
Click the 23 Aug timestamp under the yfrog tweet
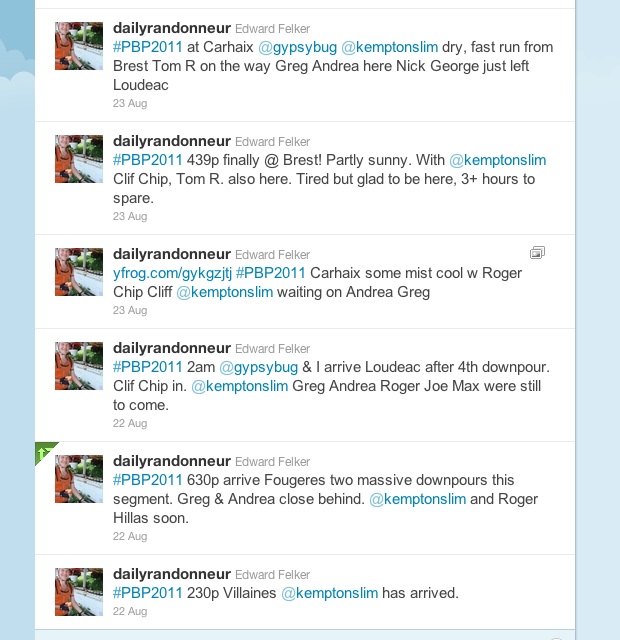pyautogui.click(x=130, y=311)
